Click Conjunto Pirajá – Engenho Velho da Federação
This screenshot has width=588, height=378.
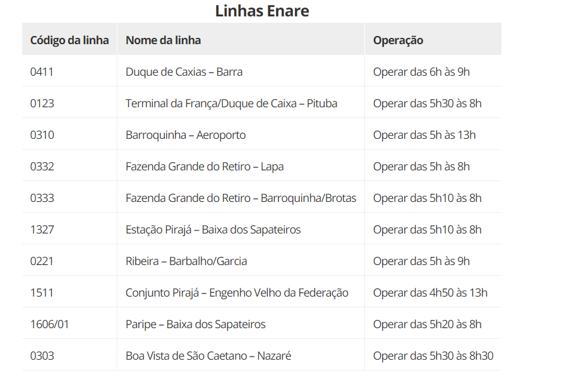click(237, 293)
